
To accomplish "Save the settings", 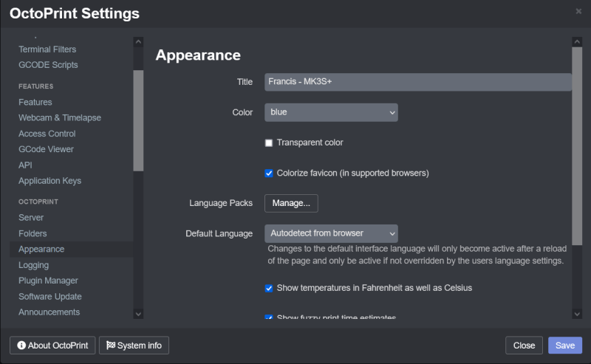I will click(565, 345).
